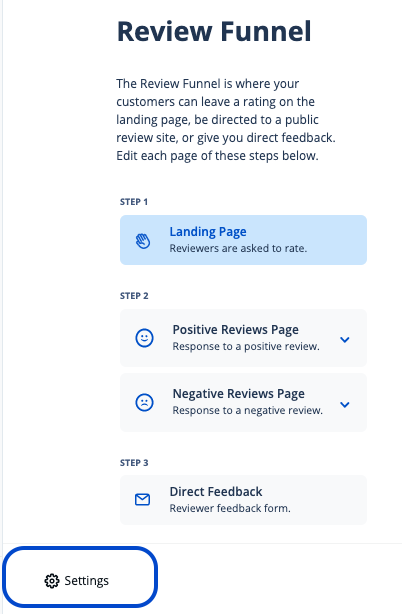Open Settings label text
Viewport: 402px width, 614px height.
click(87, 581)
